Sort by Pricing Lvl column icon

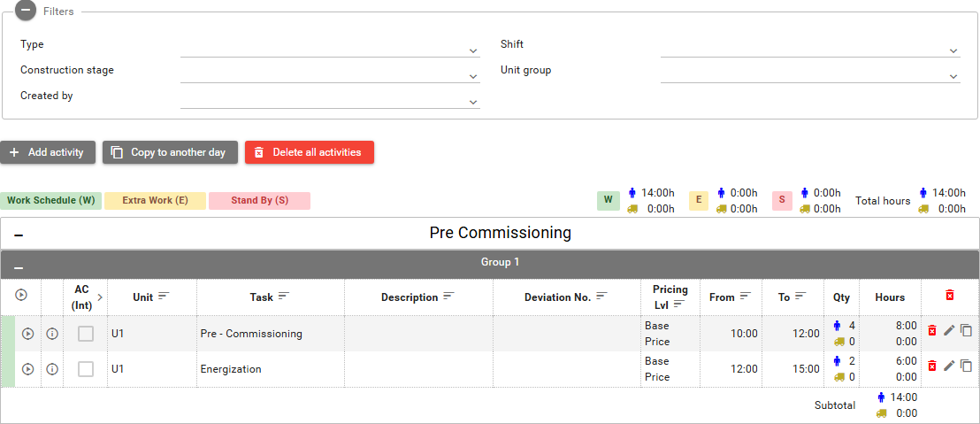pyautogui.click(x=679, y=304)
